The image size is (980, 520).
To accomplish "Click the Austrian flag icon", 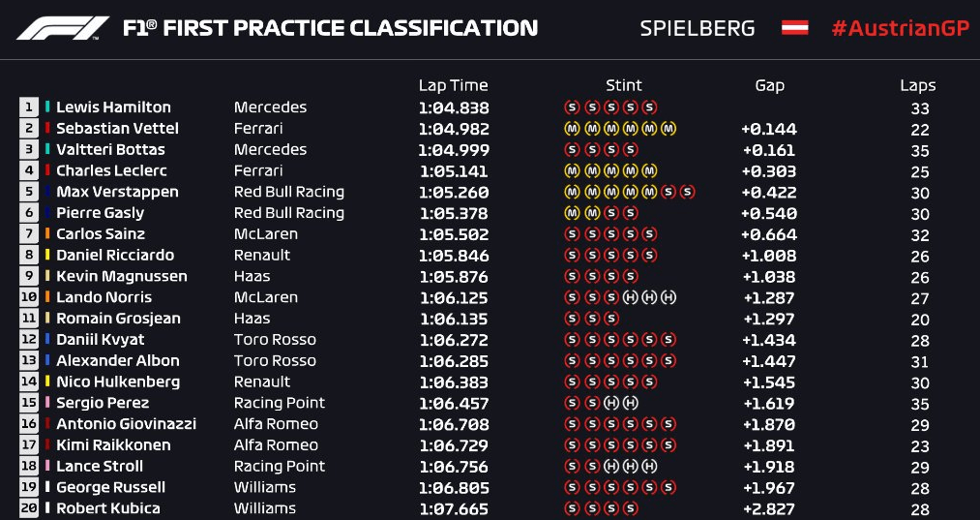I will [794, 28].
